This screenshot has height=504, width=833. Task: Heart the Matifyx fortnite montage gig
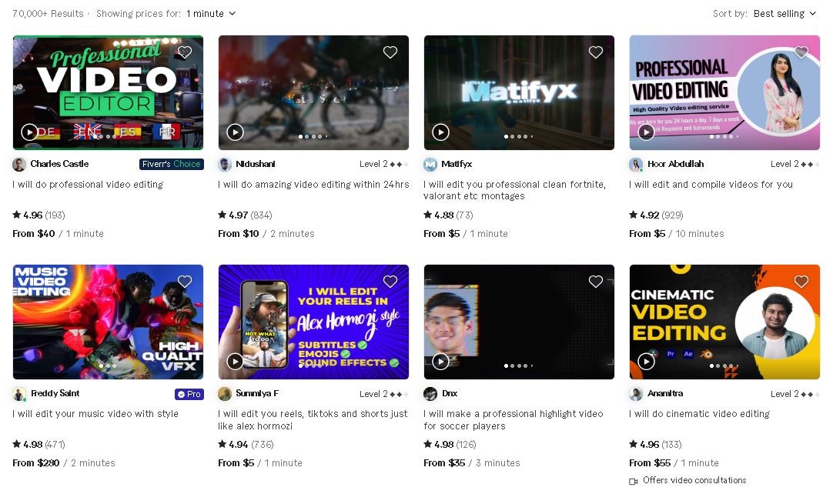596,52
